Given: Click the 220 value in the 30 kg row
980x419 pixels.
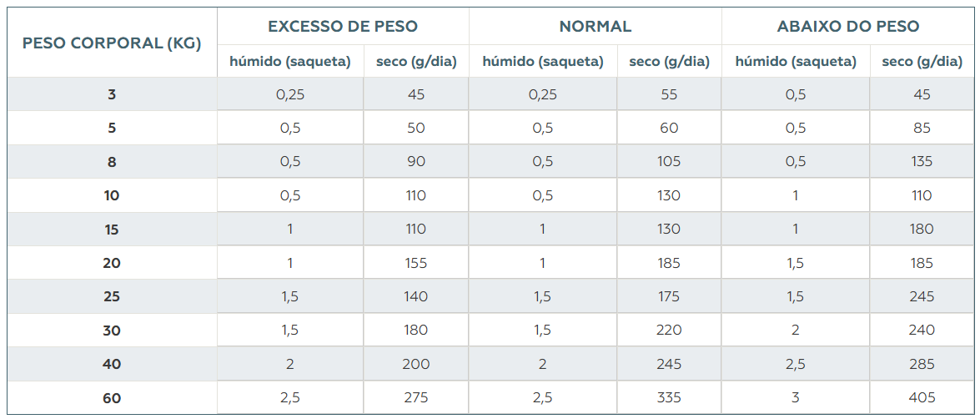Looking at the screenshot, I should (669, 331).
